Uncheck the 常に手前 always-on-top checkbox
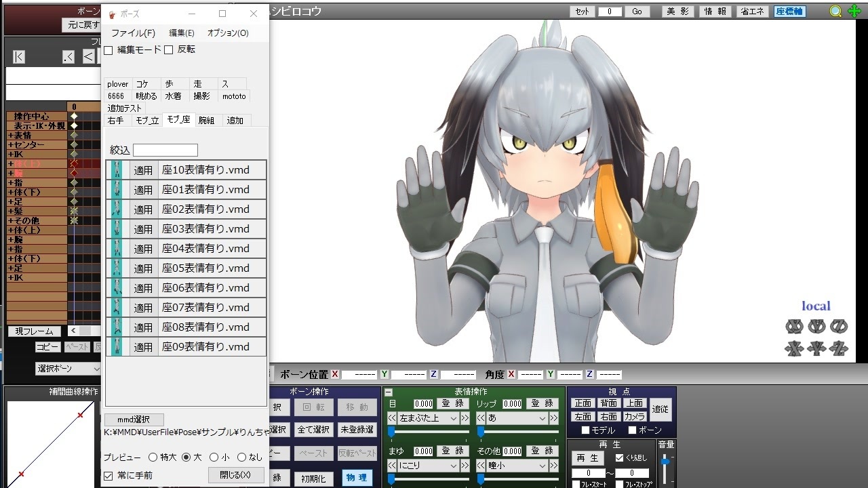This screenshot has width=868, height=488. (108, 476)
